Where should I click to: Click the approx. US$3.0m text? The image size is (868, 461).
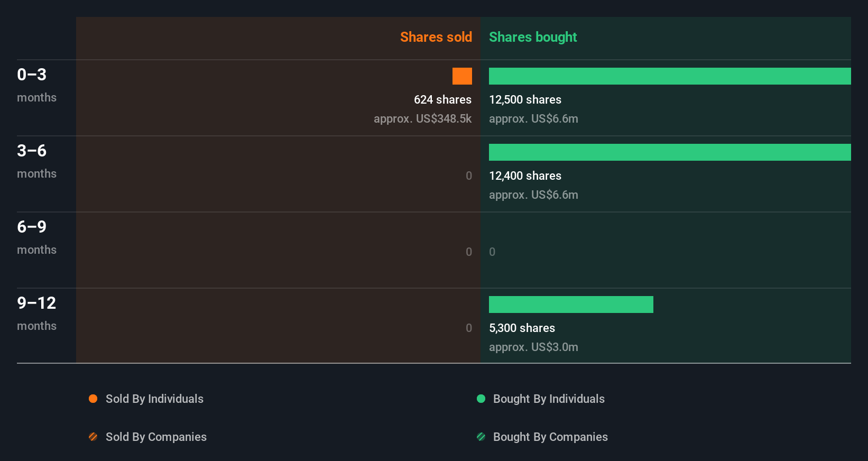point(533,347)
